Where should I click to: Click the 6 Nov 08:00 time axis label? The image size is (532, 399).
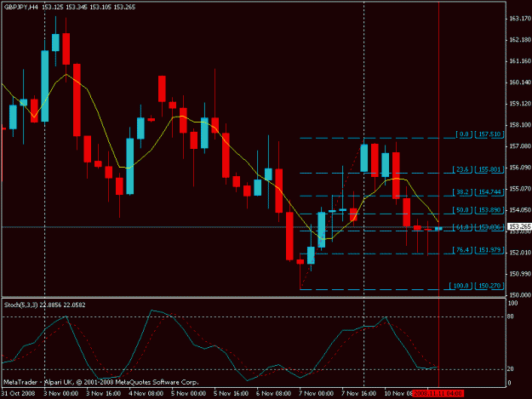(273, 394)
